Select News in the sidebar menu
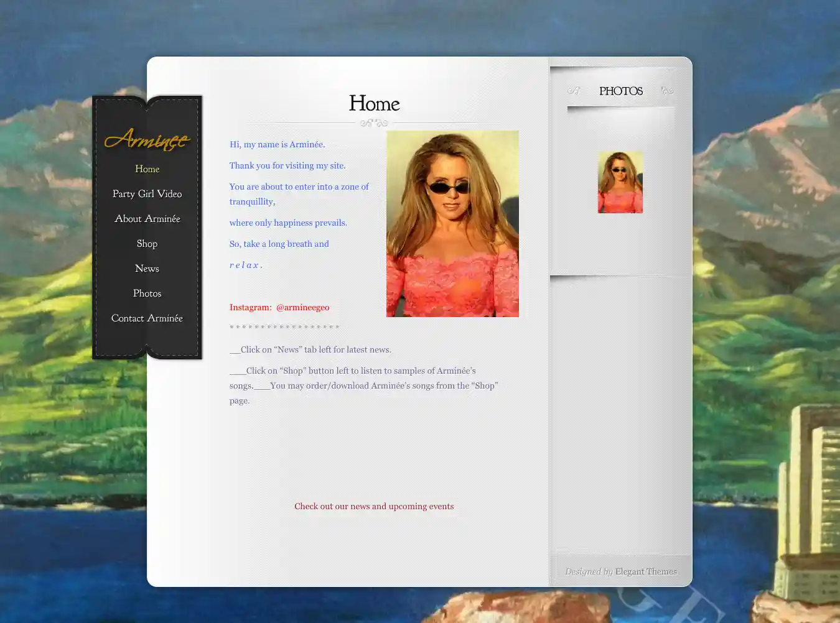Screen dimensions: 840x623 (147, 269)
